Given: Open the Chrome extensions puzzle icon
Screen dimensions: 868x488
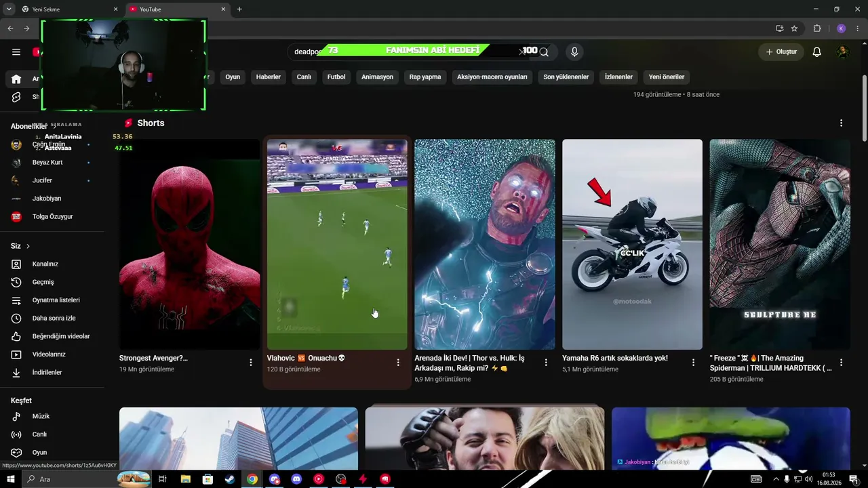Looking at the screenshot, I should coord(817,28).
